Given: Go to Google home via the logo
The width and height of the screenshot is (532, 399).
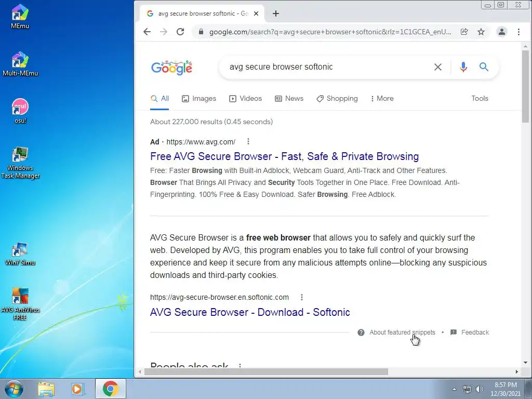Looking at the screenshot, I should coord(171,68).
